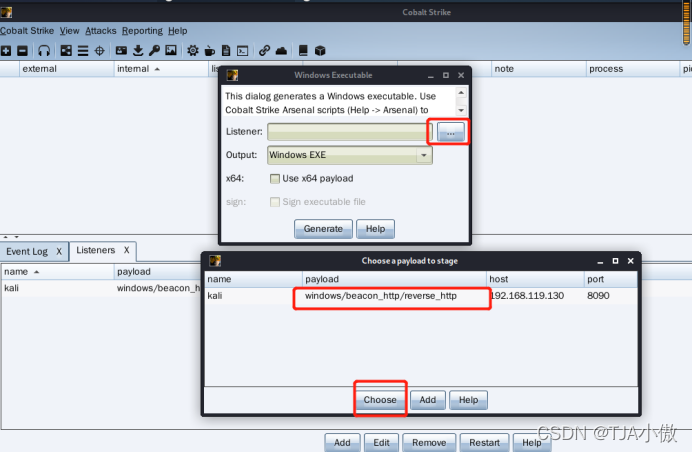
Task: Open the Cobalt Strike menu
Action: [x=27, y=31]
